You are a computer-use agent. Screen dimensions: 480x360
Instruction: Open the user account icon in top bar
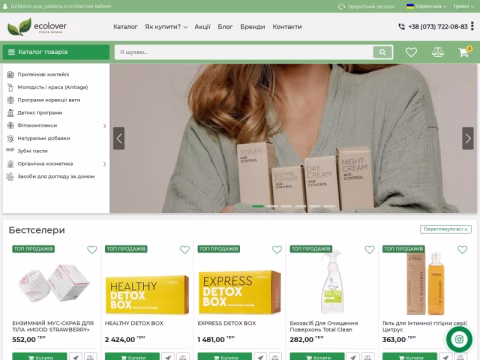[5, 6]
